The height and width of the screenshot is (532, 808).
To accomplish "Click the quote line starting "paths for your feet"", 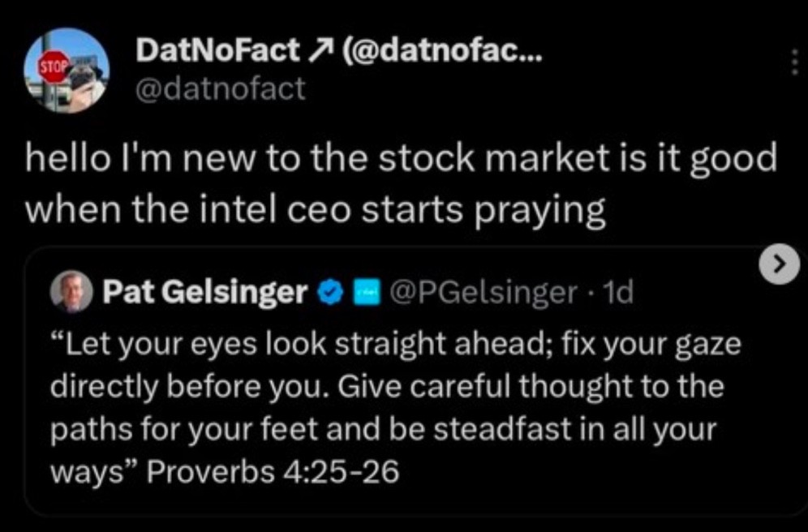I will tap(384, 429).
